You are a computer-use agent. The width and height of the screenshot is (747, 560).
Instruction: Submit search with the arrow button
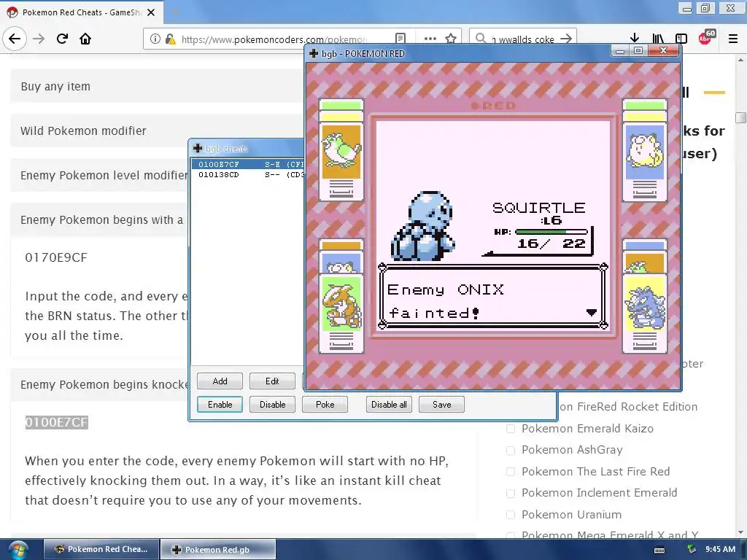point(565,39)
